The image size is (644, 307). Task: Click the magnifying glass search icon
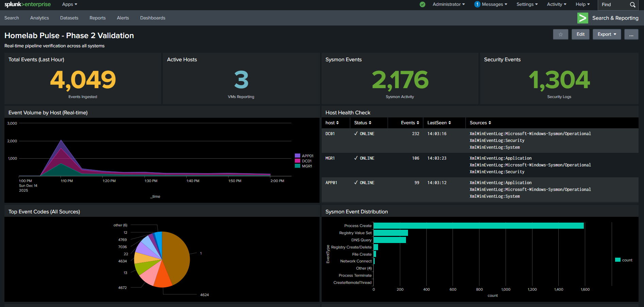tap(633, 5)
